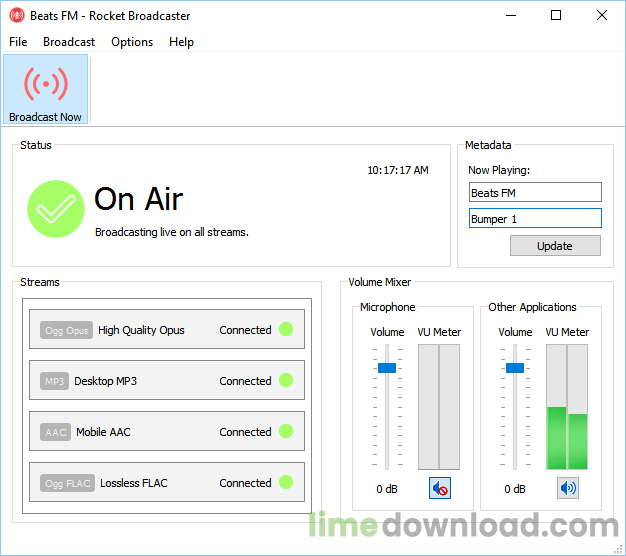Click Connected status of Lossless FLAC

point(246,483)
